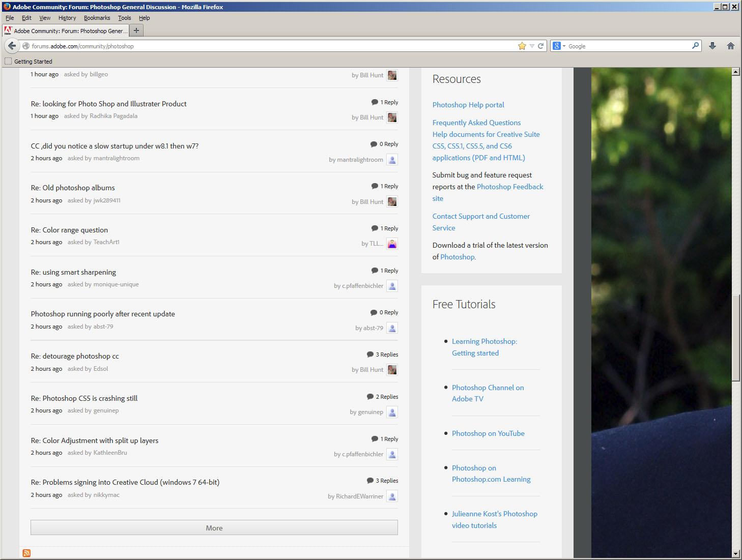Click reply bubble icon for CC slow startup
This screenshot has width=742, height=560.
click(x=374, y=144)
